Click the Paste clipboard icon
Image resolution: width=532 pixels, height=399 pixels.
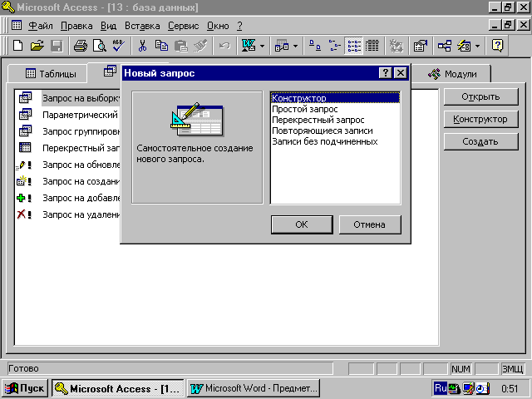(x=181, y=46)
